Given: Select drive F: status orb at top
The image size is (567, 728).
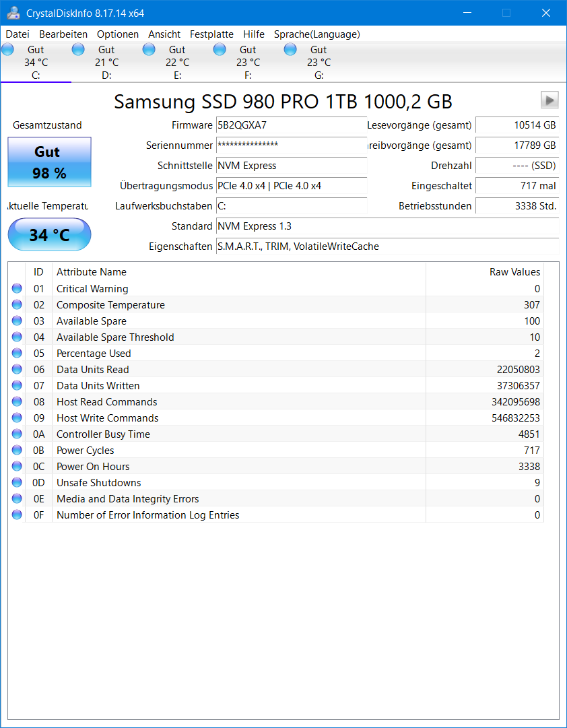Looking at the screenshot, I should click(220, 48).
